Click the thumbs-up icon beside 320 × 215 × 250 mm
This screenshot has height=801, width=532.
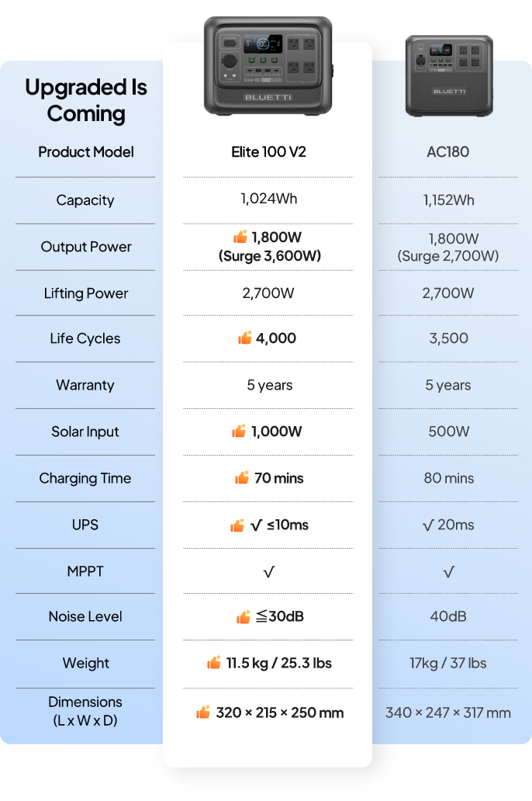click(x=203, y=712)
